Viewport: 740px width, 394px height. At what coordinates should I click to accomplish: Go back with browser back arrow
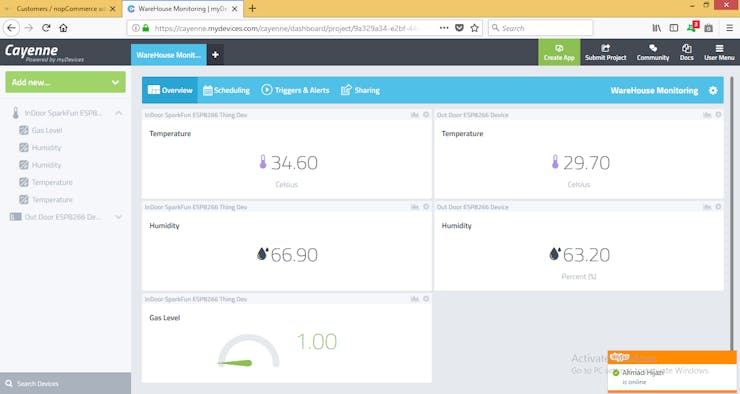pyautogui.click(x=11, y=28)
